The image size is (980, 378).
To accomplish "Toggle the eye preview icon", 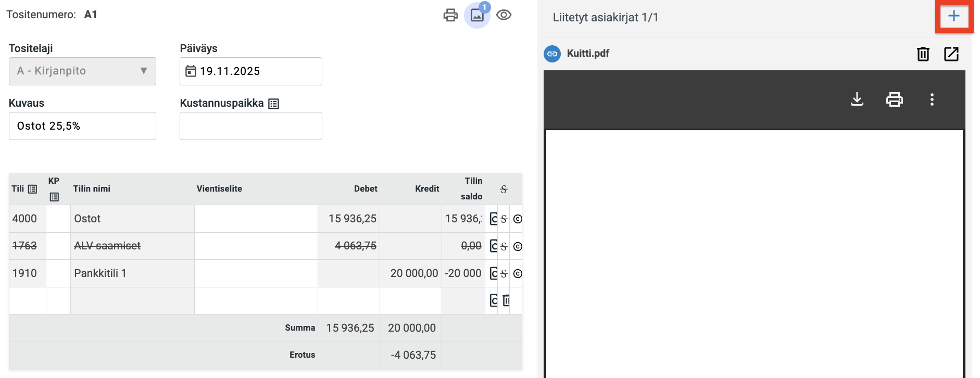I will tap(504, 15).
